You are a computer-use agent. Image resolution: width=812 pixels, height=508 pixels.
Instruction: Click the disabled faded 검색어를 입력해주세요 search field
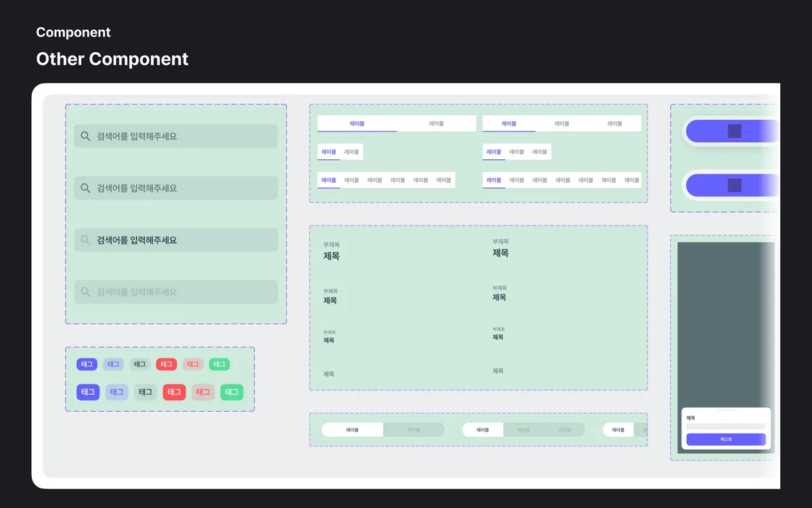[176, 292]
